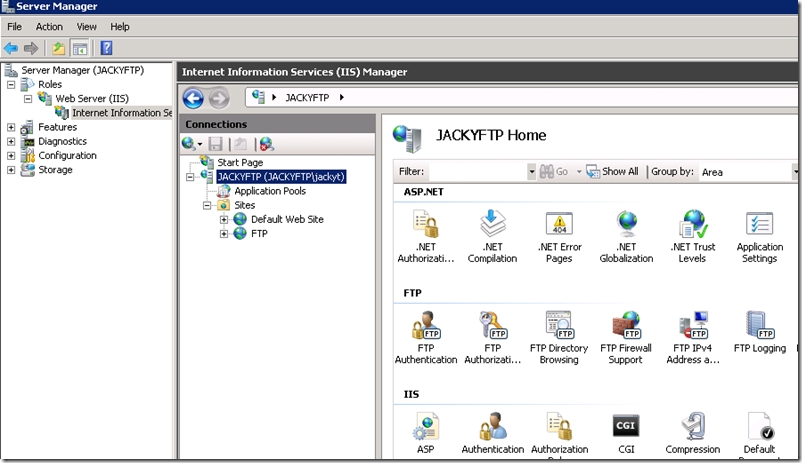Expand the FTP site node
The image size is (802, 463).
[x=224, y=234]
